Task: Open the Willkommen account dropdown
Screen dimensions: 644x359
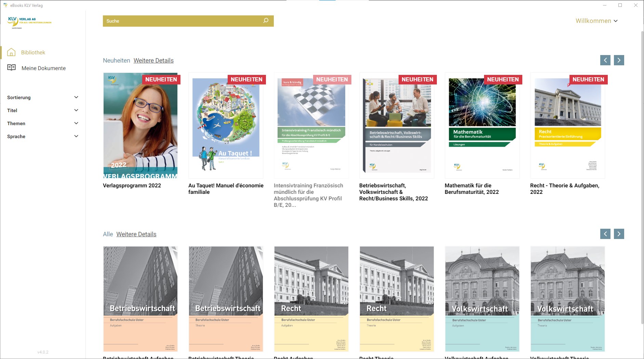Action: 596,21
